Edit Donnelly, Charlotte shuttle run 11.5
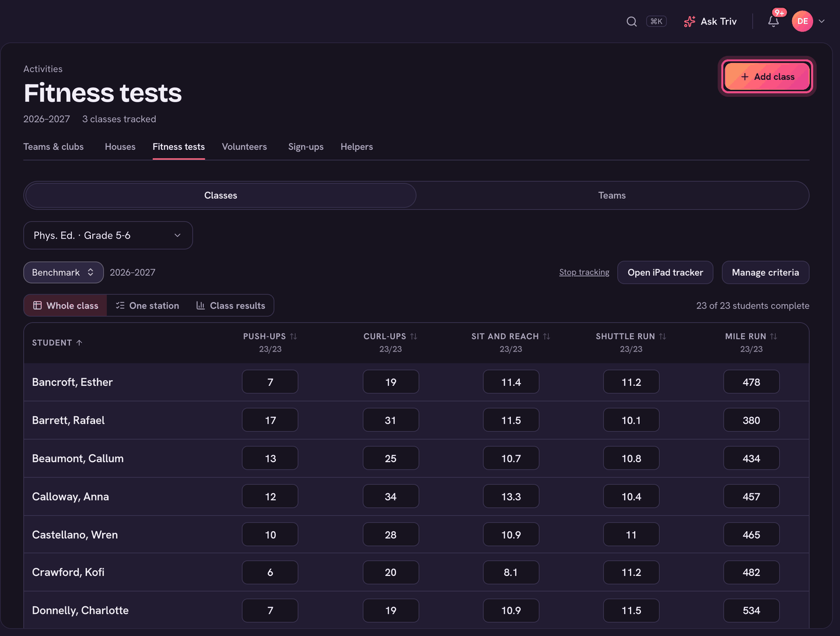 coord(631,610)
